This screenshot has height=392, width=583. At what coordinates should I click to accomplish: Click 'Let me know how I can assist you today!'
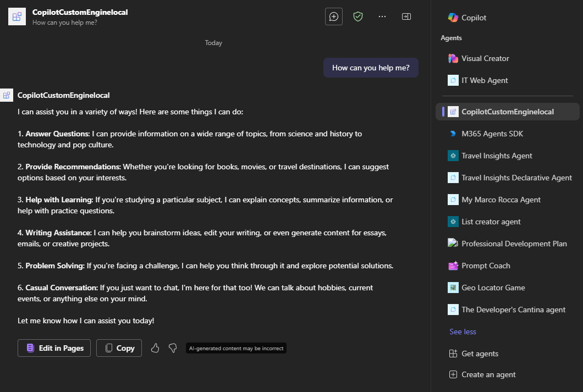tap(86, 321)
